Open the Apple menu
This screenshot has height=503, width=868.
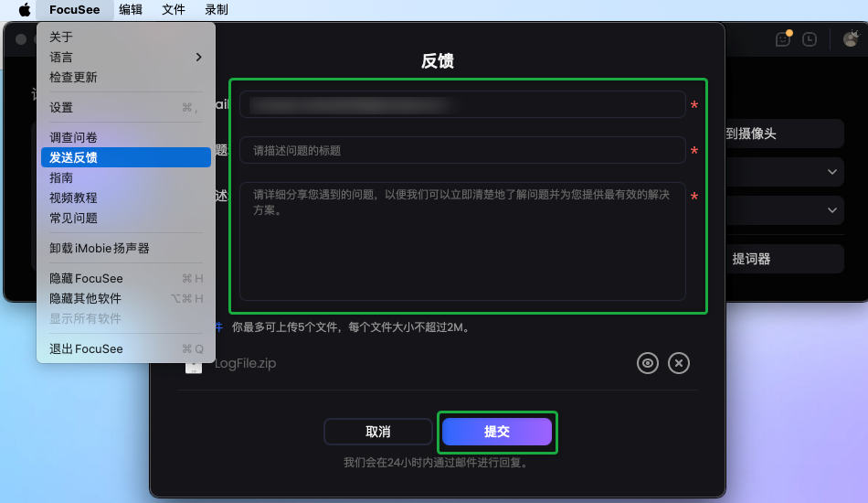25,10
